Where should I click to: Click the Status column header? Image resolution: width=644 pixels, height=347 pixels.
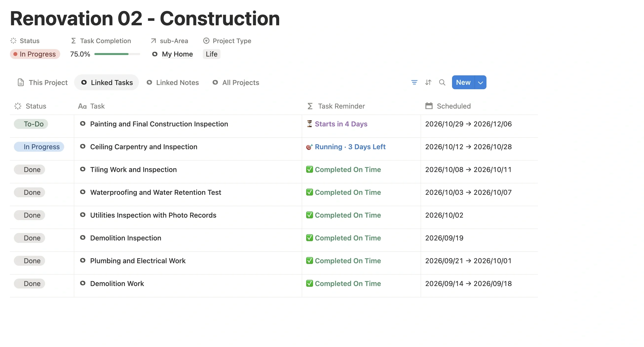tap(30, 106)
